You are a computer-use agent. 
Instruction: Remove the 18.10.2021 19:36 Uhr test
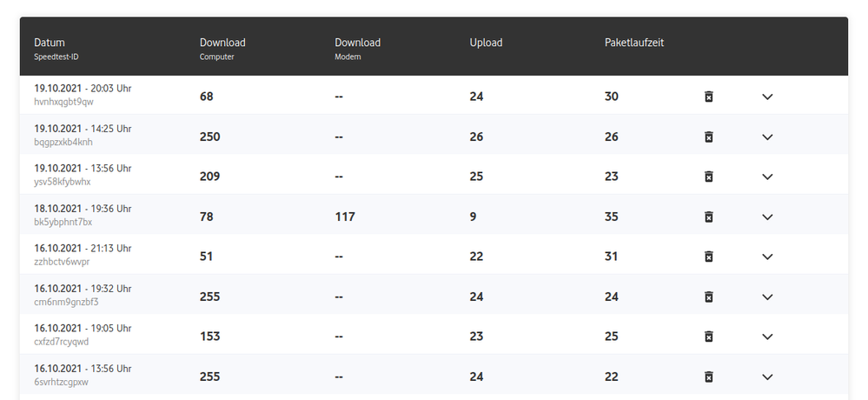(x=709, y=217)
